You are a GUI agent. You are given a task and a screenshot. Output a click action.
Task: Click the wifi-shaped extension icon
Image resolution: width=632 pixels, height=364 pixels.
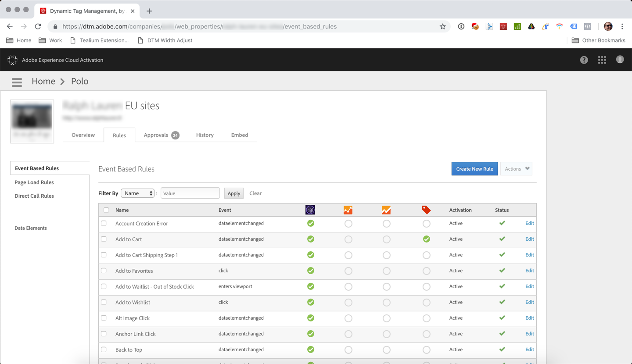559,26
